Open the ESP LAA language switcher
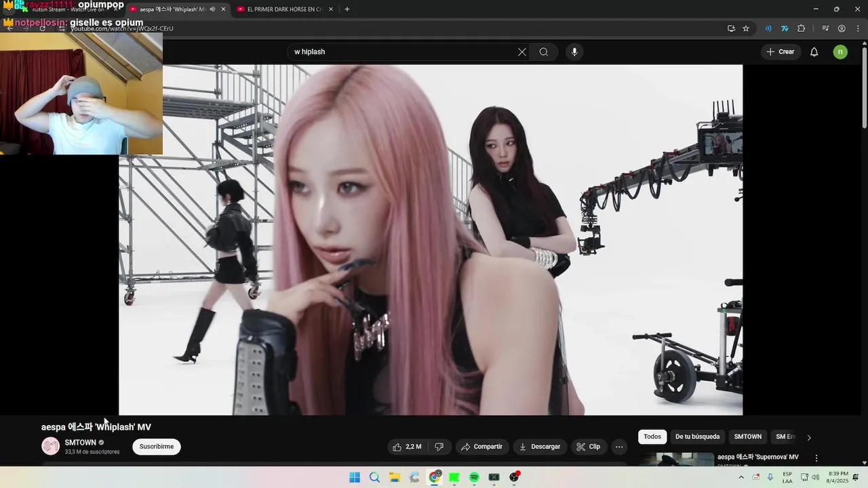The width and height of the screenshot is (868, 488). coord(787,477)
